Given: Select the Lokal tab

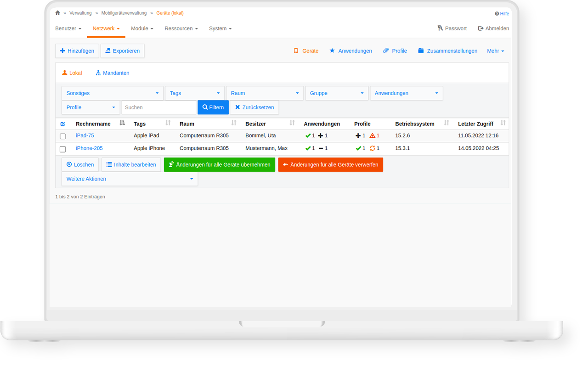Looking at the screenshot, I should coord(72,73).
